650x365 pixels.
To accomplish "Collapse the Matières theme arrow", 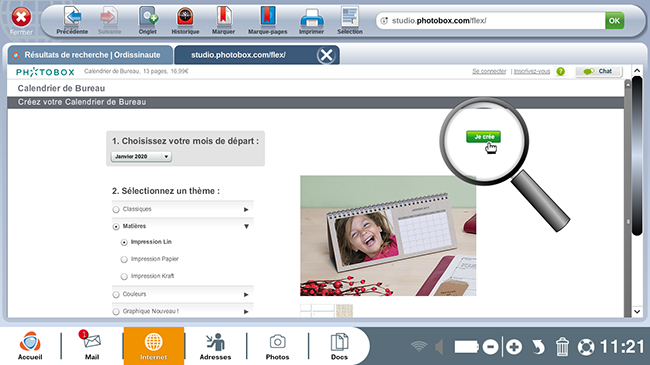I will (x=246, y=226).
